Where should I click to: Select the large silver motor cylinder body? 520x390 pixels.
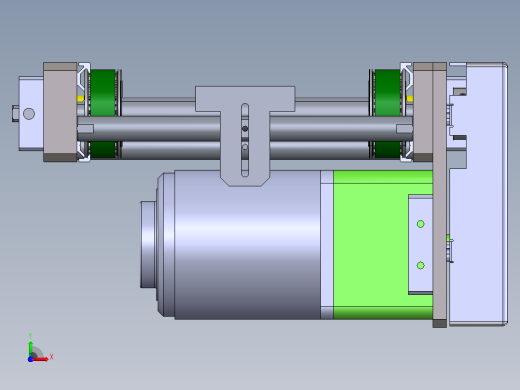click(247, 245)
